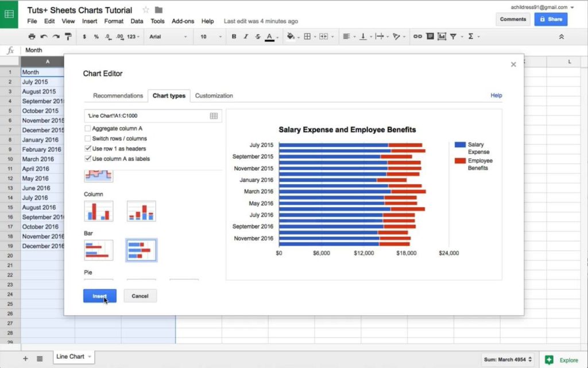
Task: Click the insert link icon
Action: 417,36
